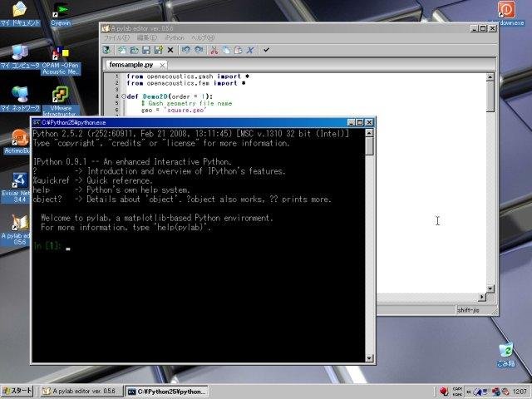532x399 pixels.
Task: Redo the edit with the Redo icon
Action: (x=199, y=50)
